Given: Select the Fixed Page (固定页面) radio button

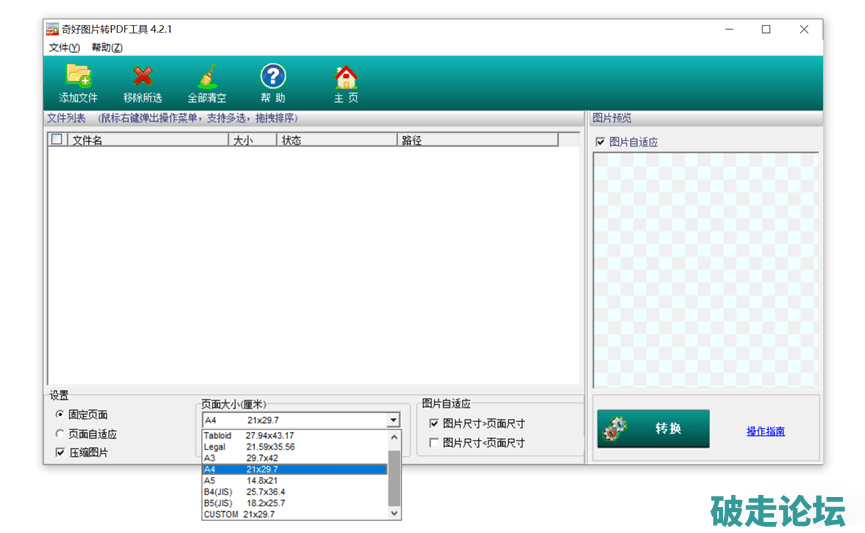Looking at the screenshot, I should click(60, 414).
